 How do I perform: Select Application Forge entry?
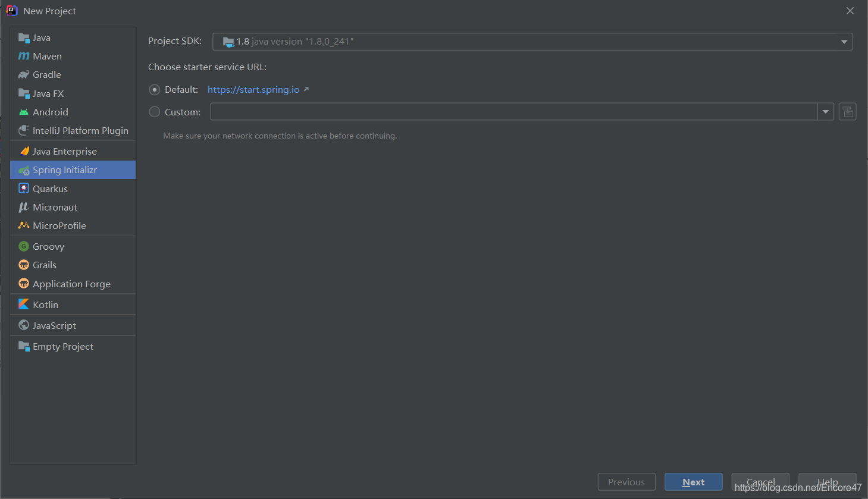pyautogui.click(x=73, y=284)
